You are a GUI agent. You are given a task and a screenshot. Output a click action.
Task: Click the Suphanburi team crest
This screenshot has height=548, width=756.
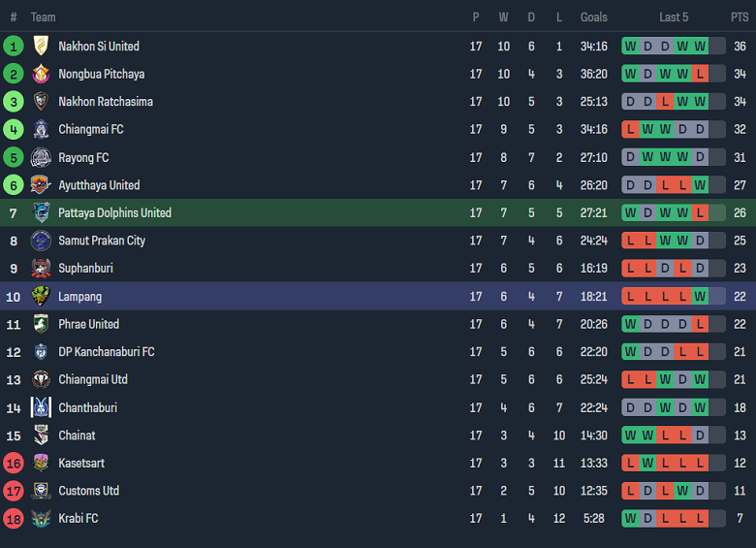(41, 269)
